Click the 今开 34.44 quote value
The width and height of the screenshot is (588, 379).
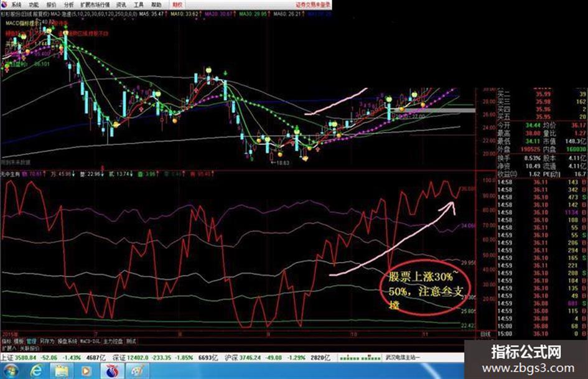533,125
